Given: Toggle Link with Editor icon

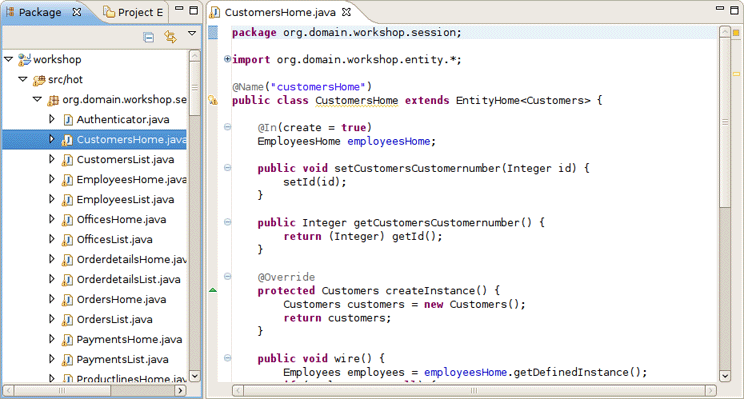Looking at the screenshot, I should pyautogui.click(x=170, y=37).
